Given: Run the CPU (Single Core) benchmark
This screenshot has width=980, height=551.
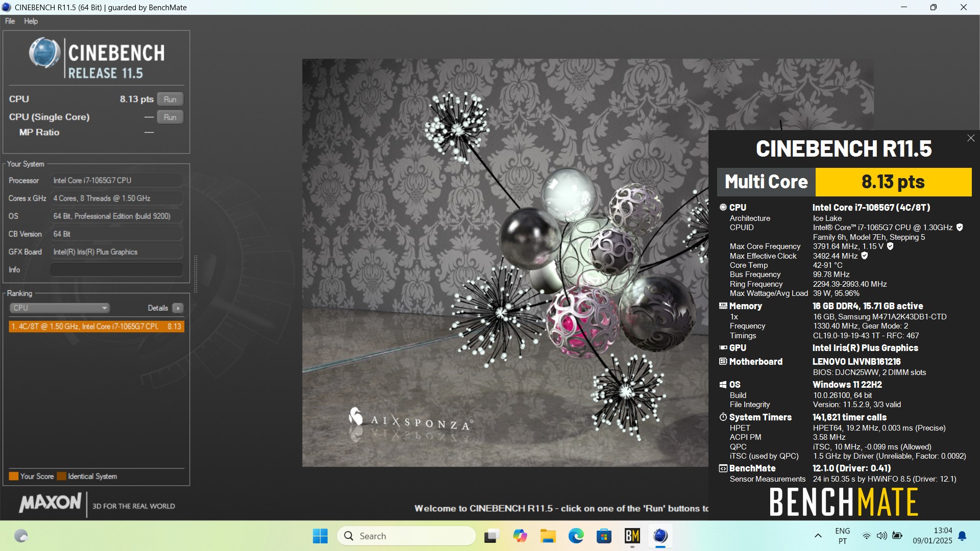Looking at the screenshot, I should [170, 117].
